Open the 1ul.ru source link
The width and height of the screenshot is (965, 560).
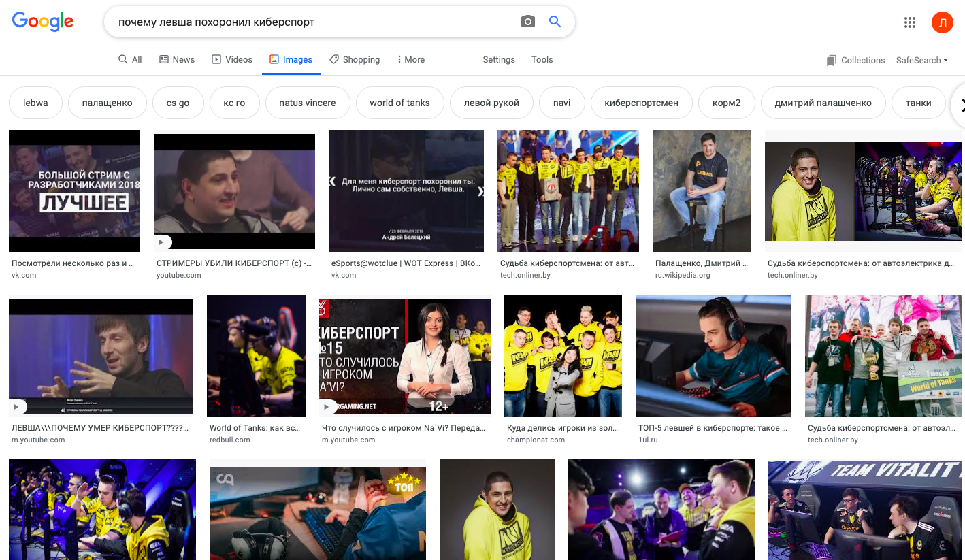point(647,440)
